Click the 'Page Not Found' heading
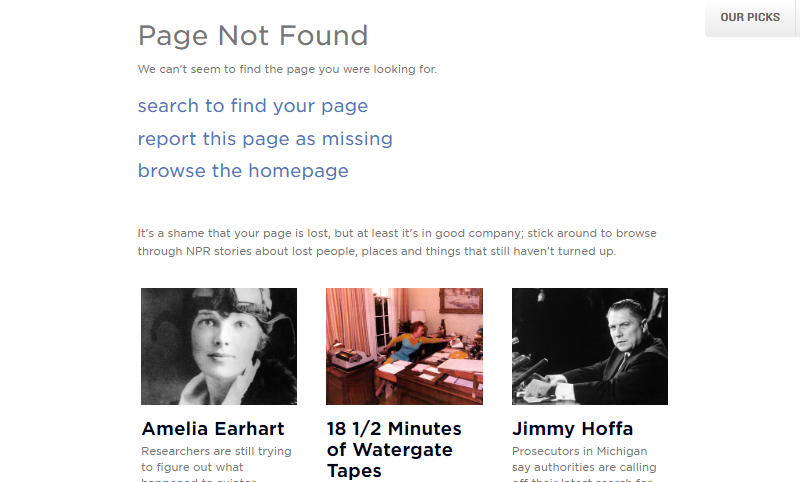 pos(253,36)
